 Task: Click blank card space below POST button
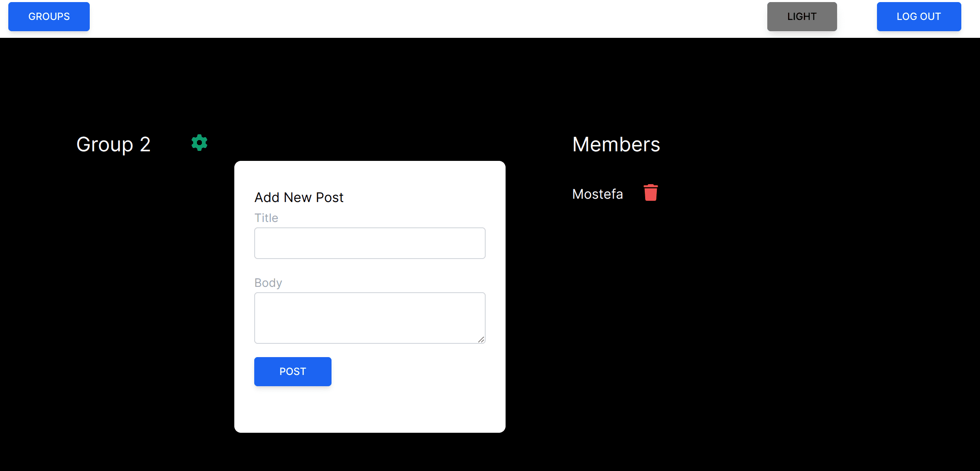click(370, 409)
